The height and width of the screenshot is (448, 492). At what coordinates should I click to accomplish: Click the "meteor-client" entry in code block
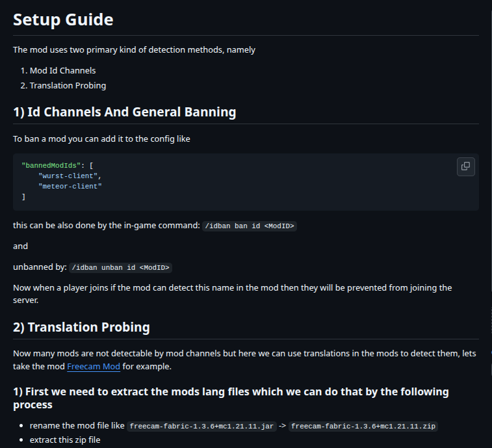point(70,186)
